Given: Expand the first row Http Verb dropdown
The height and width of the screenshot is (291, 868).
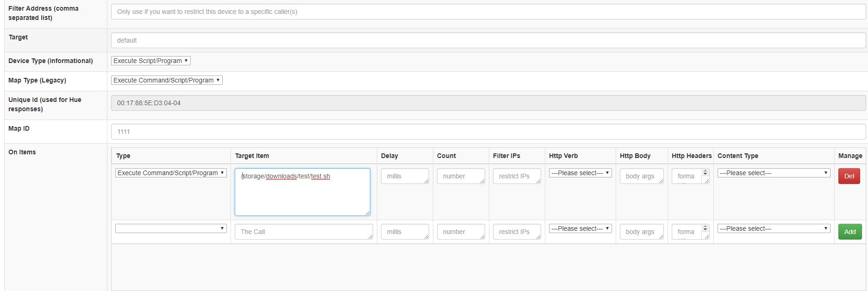Looking at the screenshot, I should pyautogui.click(x=580, y=173).
